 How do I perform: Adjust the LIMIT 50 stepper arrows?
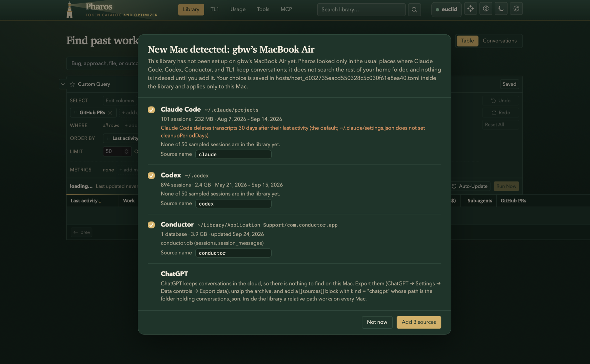click(x=126, y=151)
